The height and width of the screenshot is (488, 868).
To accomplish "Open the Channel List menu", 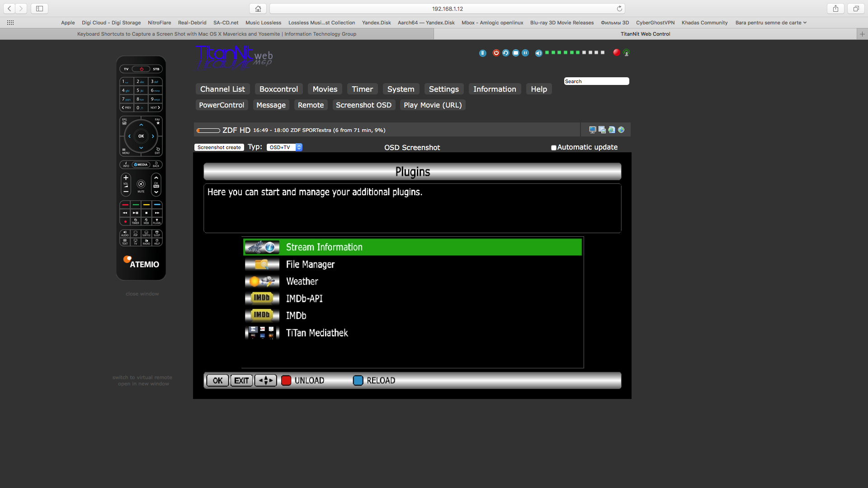I will (222, 89).
